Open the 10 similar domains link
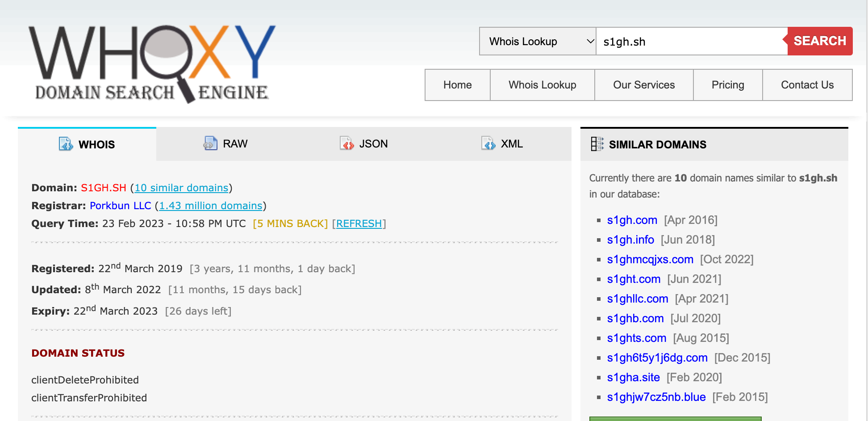 click(x=181, y=188)
